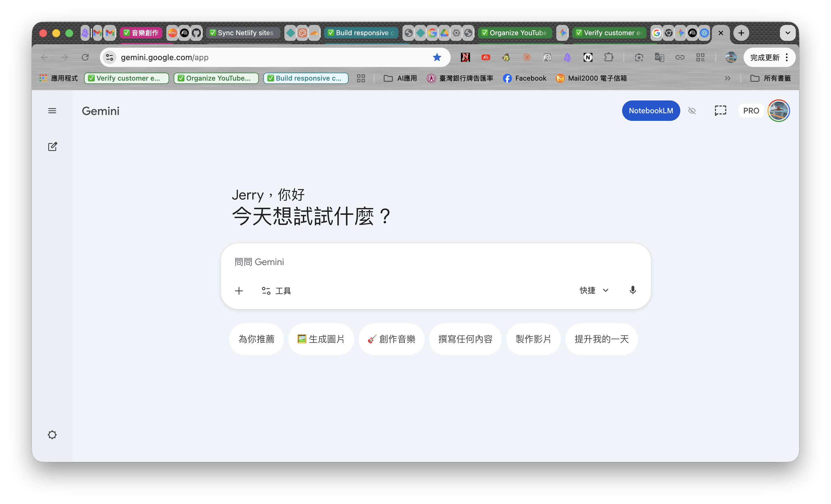831x504 pixels.
Task: Open the AI應用 bookmark folder
Action: tap(400, 78)
